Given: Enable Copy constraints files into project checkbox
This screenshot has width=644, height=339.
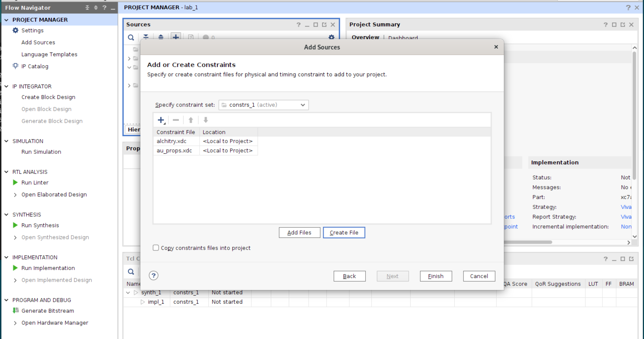Looking at the screenshot, I should pos(156,248).
